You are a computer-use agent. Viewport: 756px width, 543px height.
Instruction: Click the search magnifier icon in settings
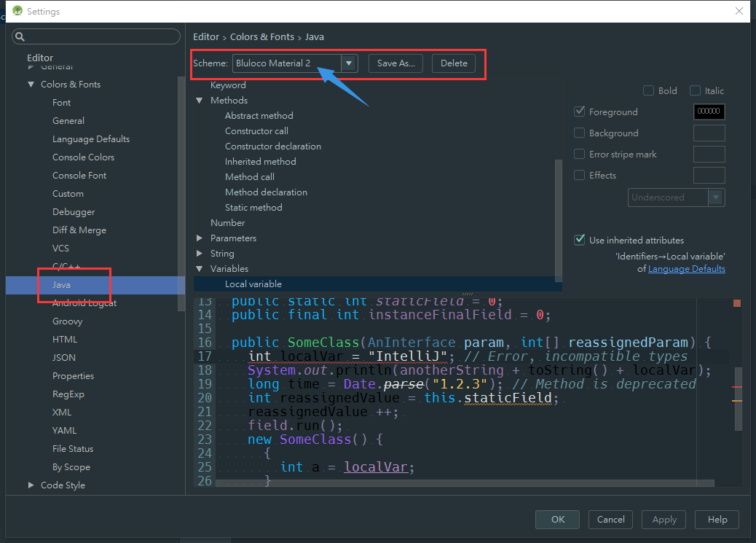coord(20,36)
